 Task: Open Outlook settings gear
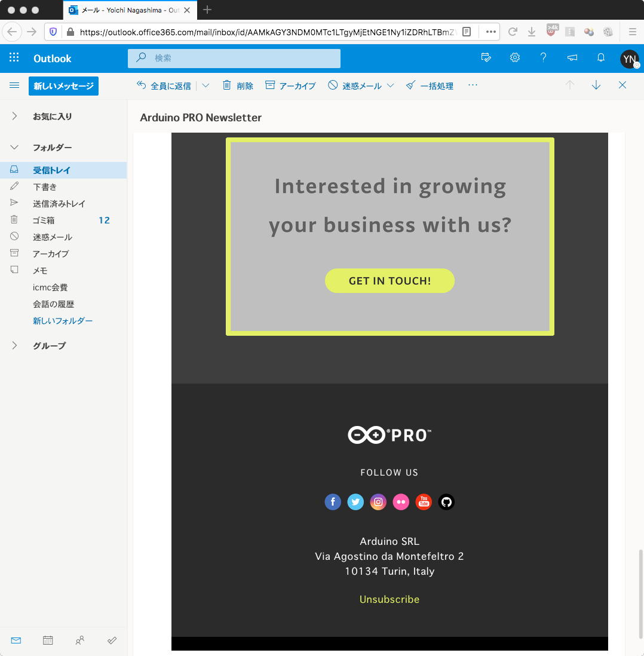[515, 58]
